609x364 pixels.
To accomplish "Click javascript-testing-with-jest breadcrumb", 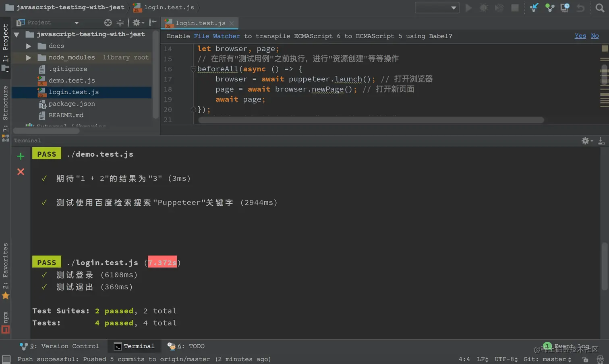I will click(65, 7).
